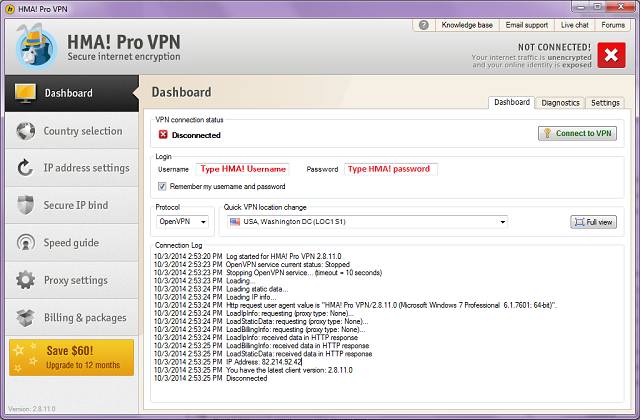Open the Protocol OpenVPN dropdown
The image size is (640, 420).
(x=183, y=222)
